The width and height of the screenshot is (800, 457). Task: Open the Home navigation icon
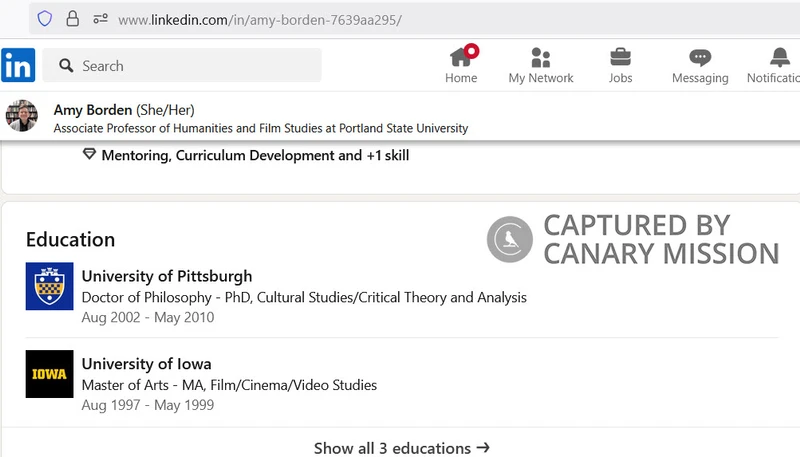pyautogui.click(x=461, y=57)
